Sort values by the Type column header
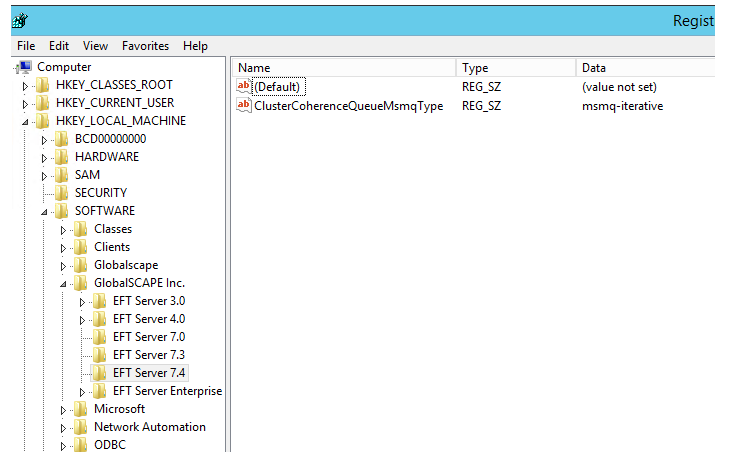The height and width of the screenshot is (462, 731). point(516,68)
